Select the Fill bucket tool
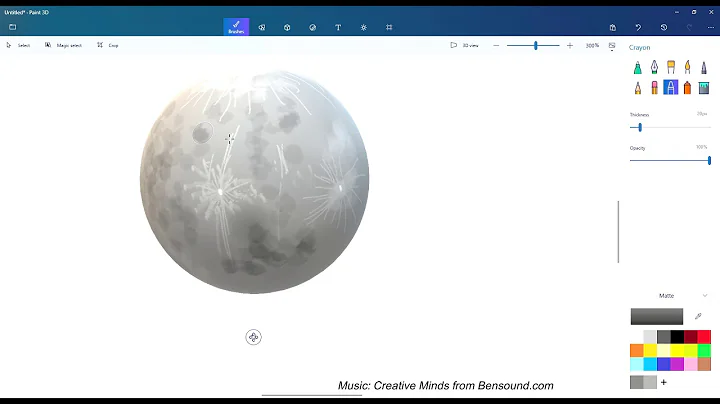 tap(704, 87)
